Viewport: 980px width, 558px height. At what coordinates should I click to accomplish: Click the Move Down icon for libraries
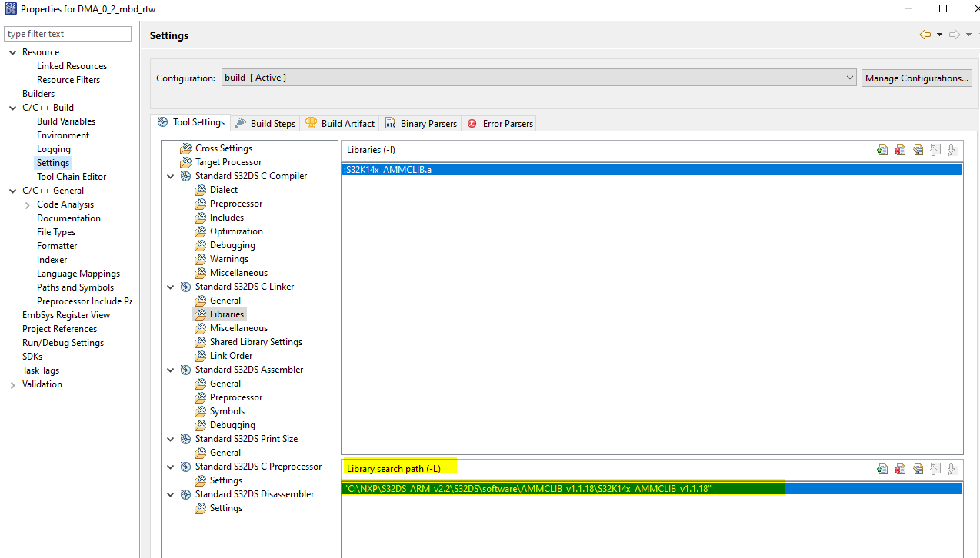953,149
